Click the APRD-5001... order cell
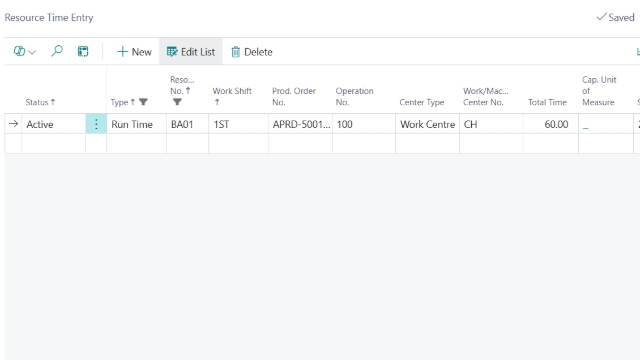640x360 pixels. tap(300, 124)
